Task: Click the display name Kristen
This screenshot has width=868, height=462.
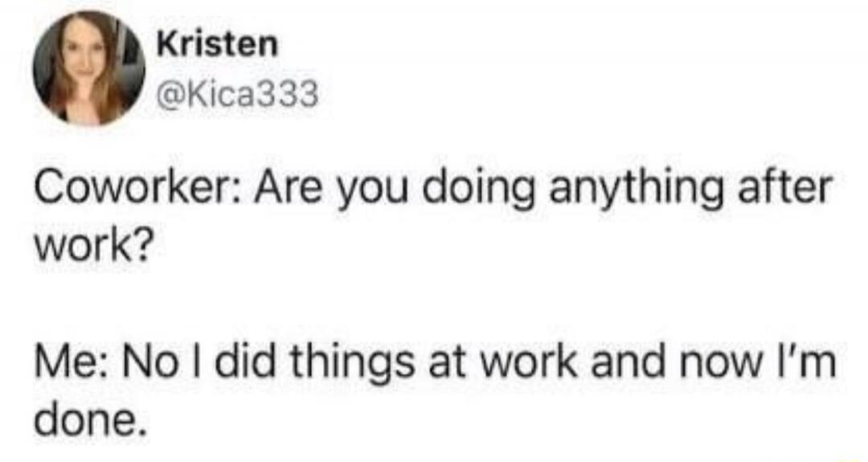Action: tap(217, 44)
